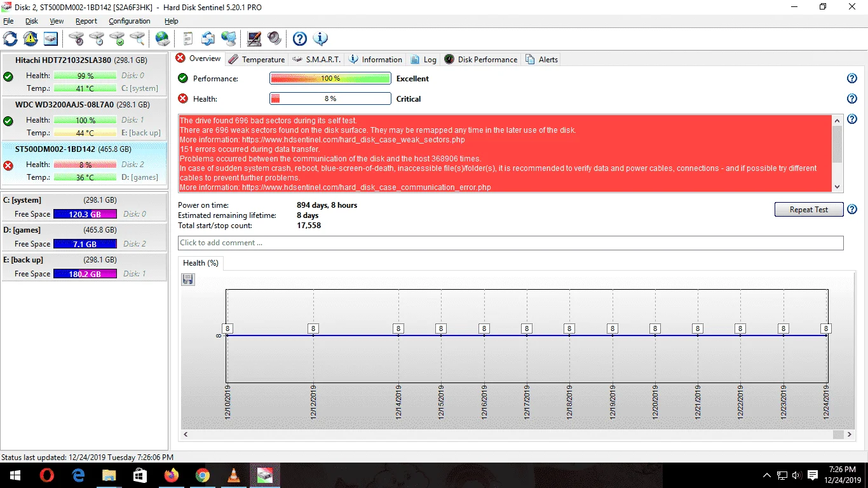Open the Help menu
Image resolution: width=868 pixels, height=488 pixels.
tap(171, 21)
